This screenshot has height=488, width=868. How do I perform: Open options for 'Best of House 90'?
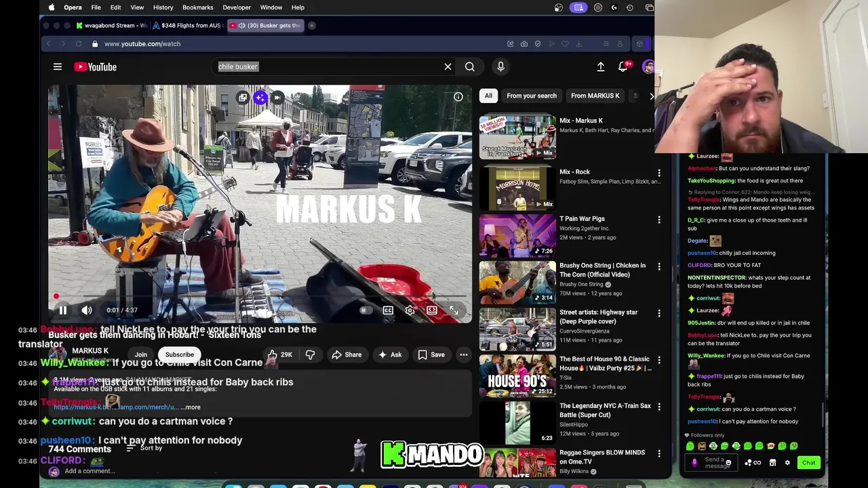point(659,360)
